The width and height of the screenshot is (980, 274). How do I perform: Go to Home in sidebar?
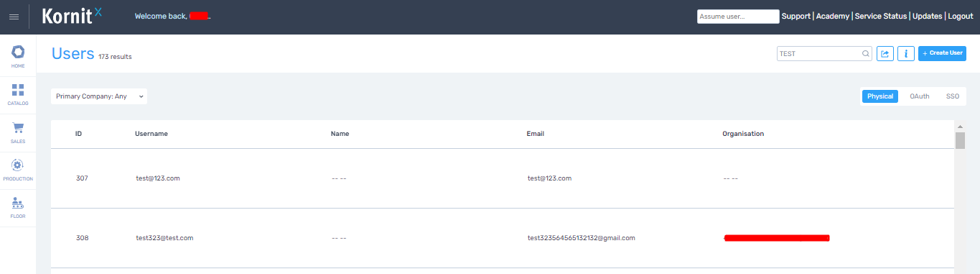click(x=18, y=57)
